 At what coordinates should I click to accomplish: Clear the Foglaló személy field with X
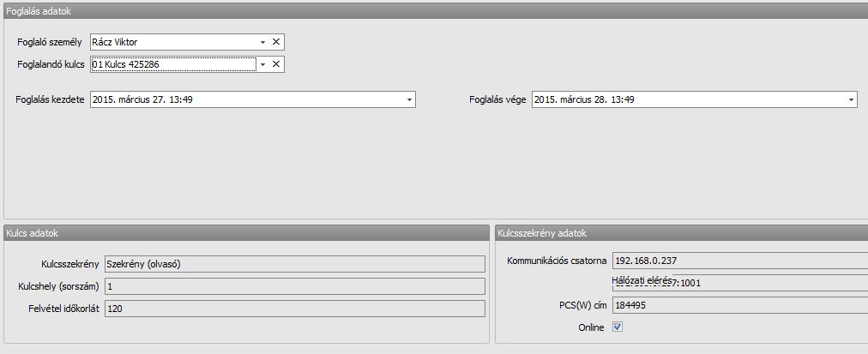click(x=275, y=42)
